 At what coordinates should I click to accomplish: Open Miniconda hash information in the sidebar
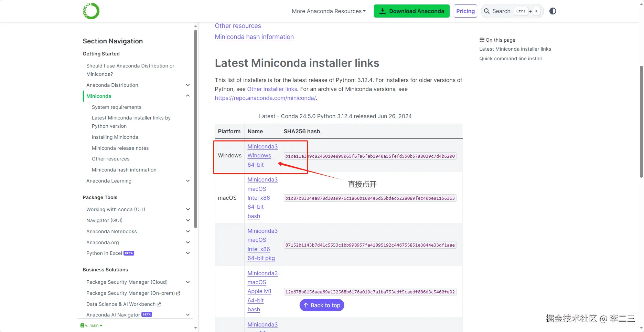point(124,170)
